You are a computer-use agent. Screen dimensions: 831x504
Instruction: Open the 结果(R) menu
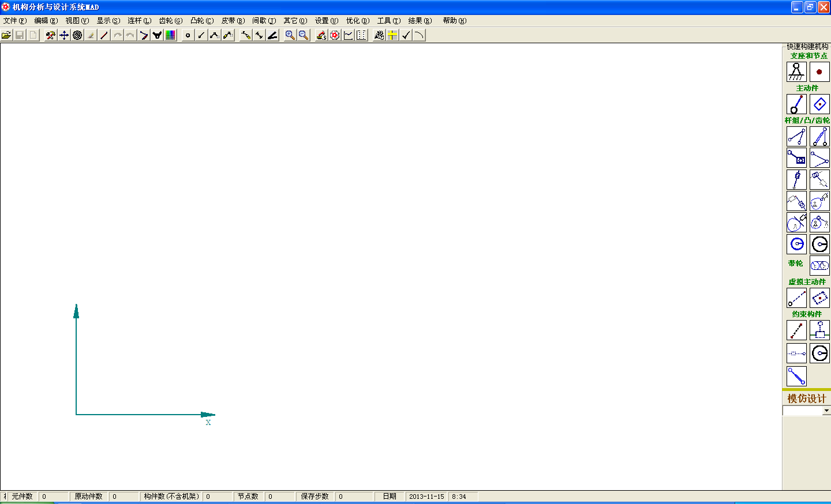pos(420,21)
